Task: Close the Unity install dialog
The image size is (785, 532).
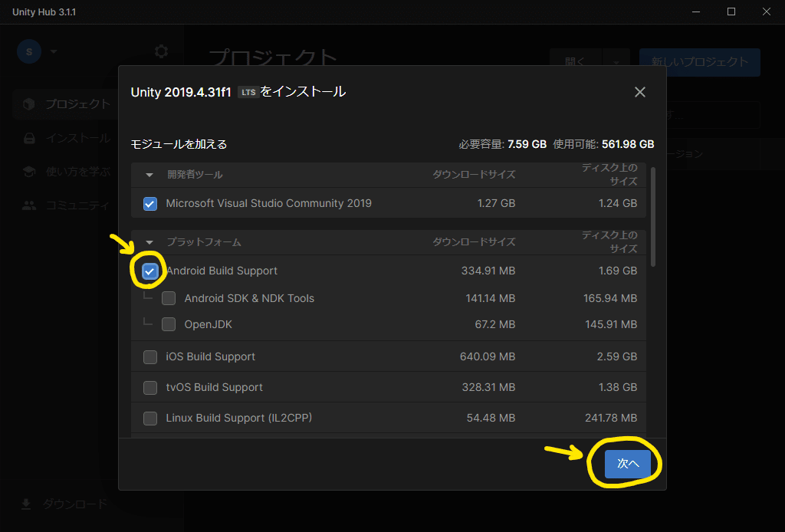Action: coord(640,92)
